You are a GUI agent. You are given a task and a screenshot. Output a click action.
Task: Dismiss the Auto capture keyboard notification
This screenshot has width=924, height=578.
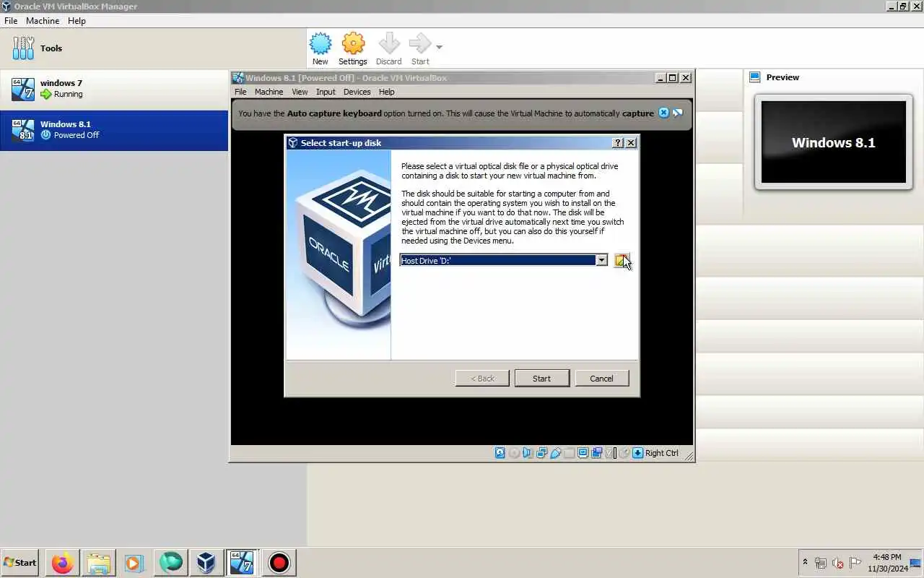pos(664,113)
